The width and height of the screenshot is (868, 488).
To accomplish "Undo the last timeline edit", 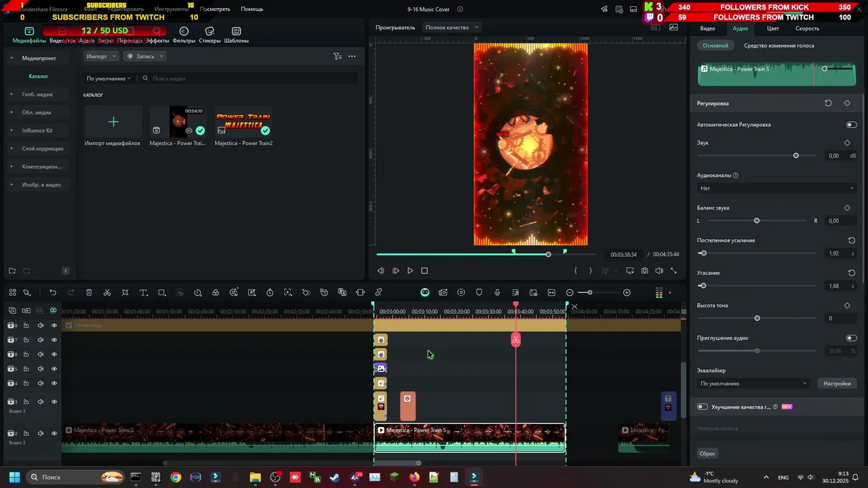I will coord(53,292).
